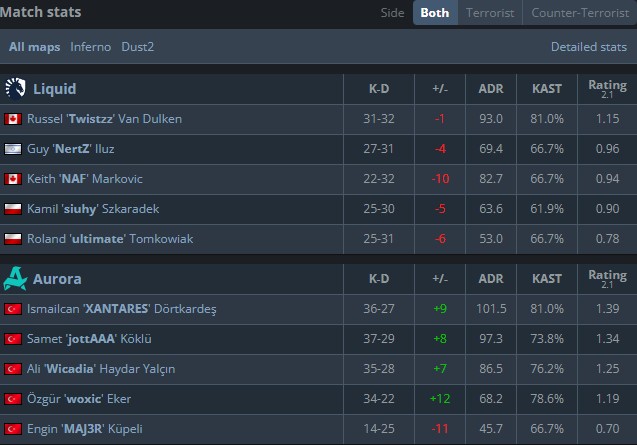Image resolution: width=637 pixels, height=445 pixels.
Task: Click the Liquid team logo icon
Action: [15, 89]
